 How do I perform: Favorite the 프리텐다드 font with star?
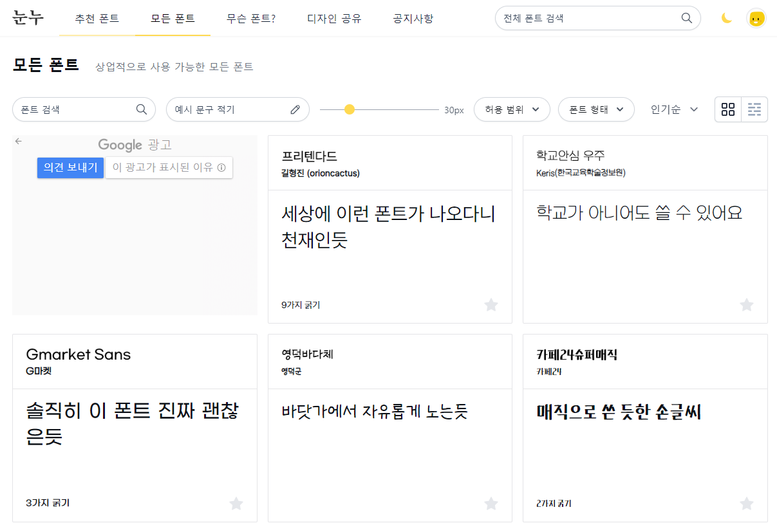click(491, 305)
